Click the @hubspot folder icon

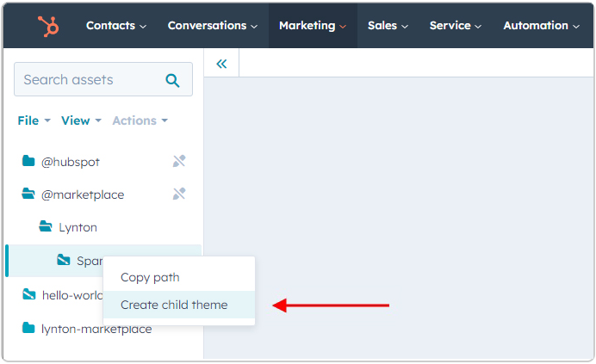click(x=29, y=162)
